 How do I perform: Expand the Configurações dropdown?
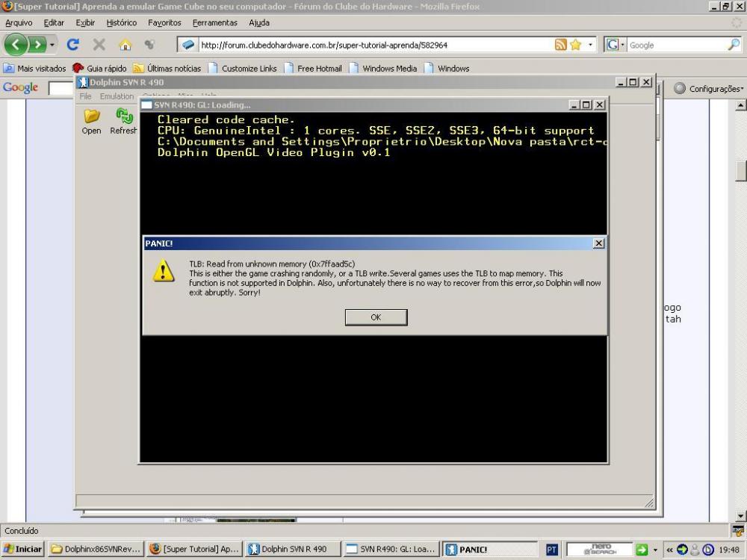click(709, 89)
